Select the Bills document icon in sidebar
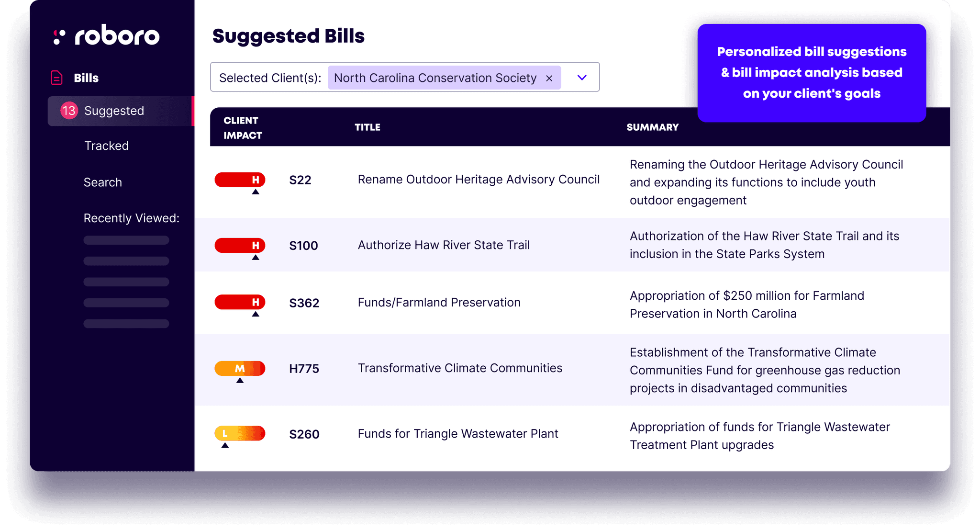 pyautogui.click(x=56, y=77)
